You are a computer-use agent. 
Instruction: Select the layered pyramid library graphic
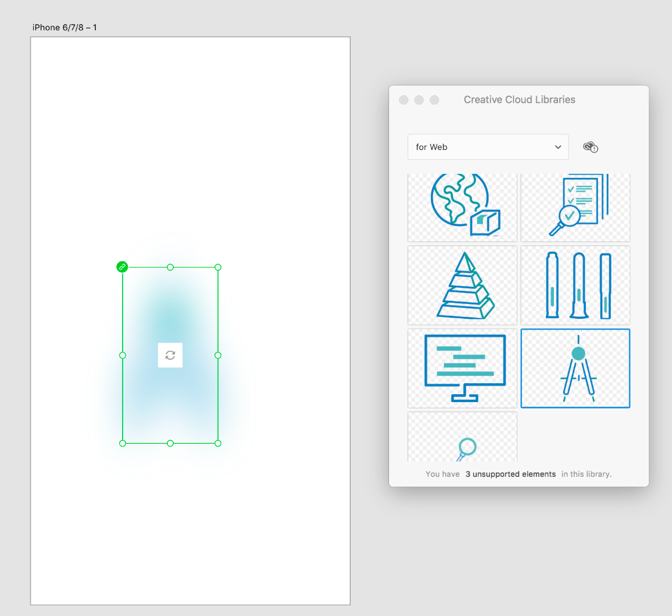463,285
